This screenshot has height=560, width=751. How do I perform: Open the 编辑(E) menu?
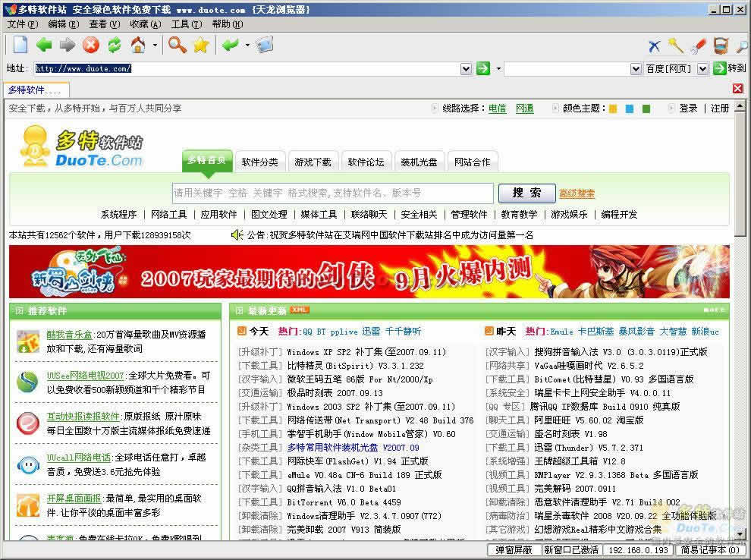(x=64, y=24)
